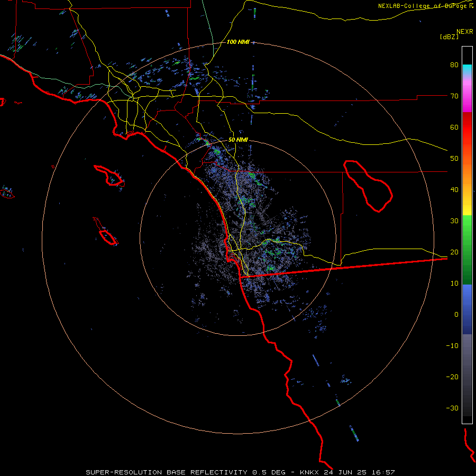Click the [dBZ] unit label
This screenshot has height=476, width=476.
point(449,36)
